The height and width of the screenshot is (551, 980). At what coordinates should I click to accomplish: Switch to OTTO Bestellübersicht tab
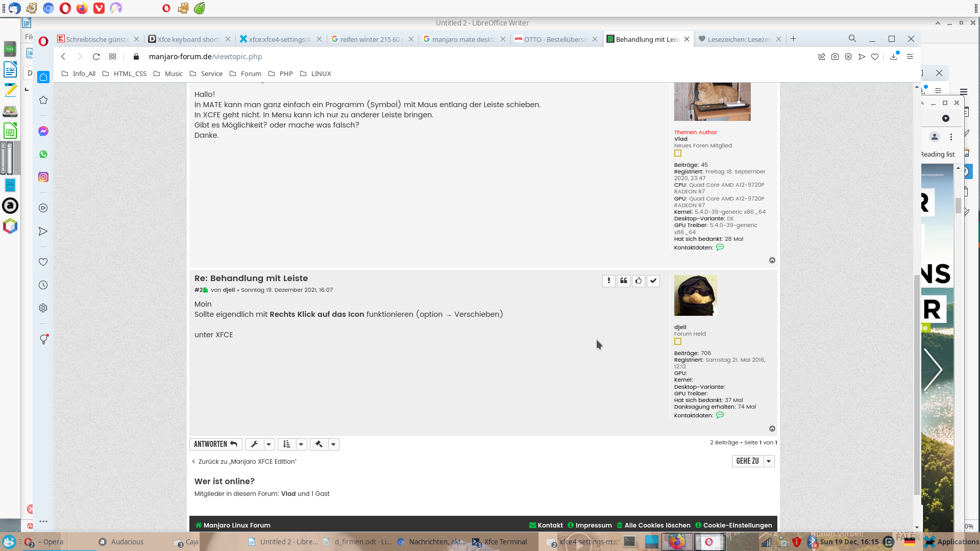coord(555,39)
